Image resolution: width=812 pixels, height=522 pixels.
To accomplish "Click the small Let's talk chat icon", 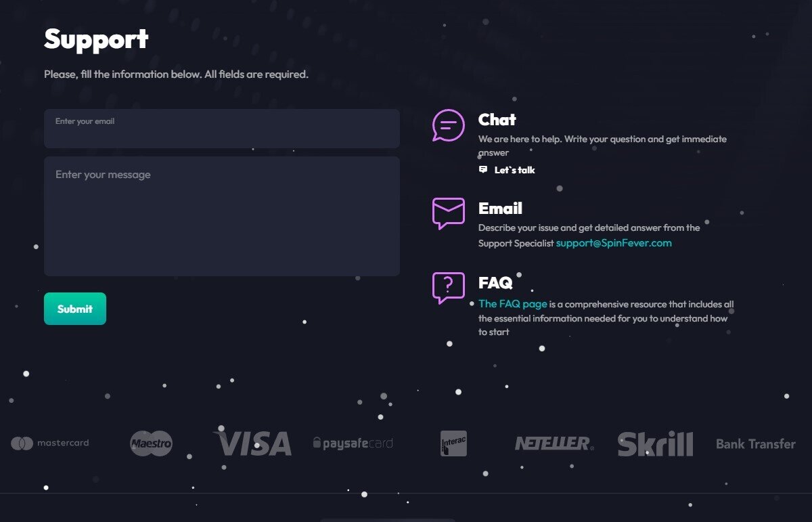I will pos(483,170).
